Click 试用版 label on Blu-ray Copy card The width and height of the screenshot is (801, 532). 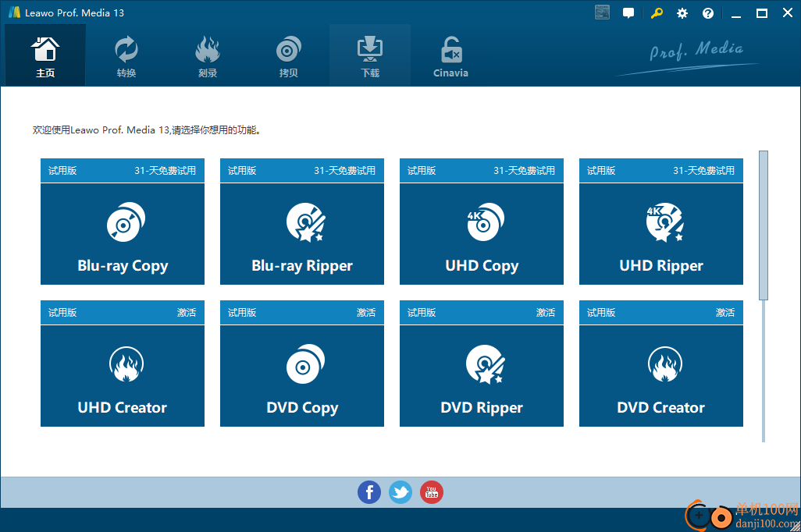click(x=62, y=171)
